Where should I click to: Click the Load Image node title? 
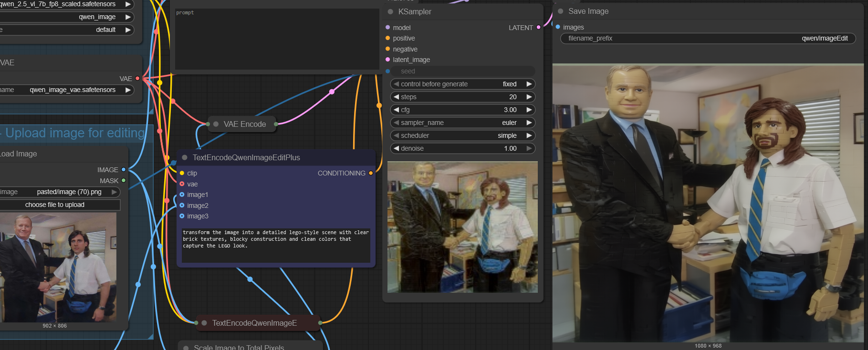[x=18, y=154]
